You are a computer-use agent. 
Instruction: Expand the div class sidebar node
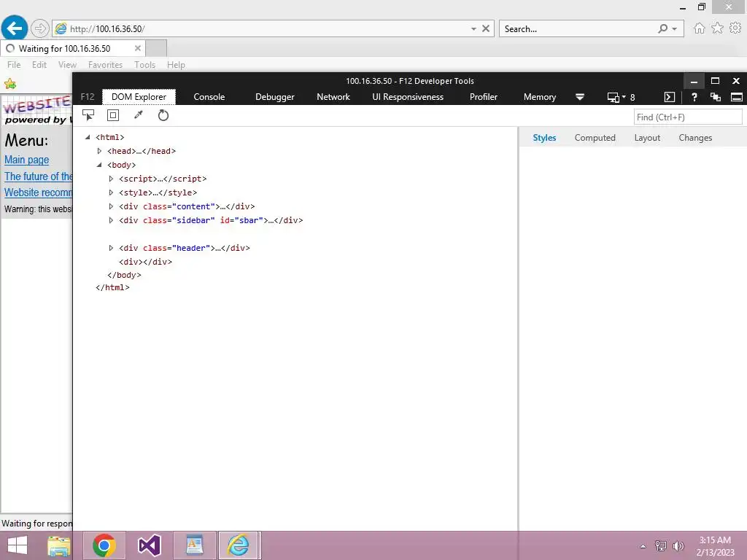[x=111, y=220]
